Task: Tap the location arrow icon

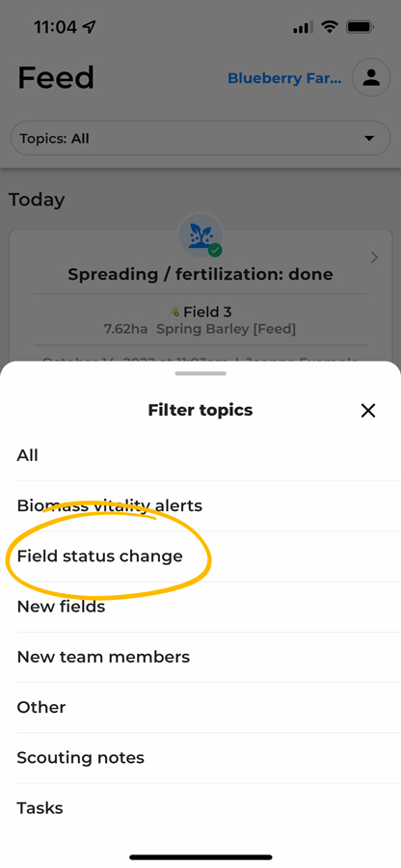Action: (x=89, y=27)
